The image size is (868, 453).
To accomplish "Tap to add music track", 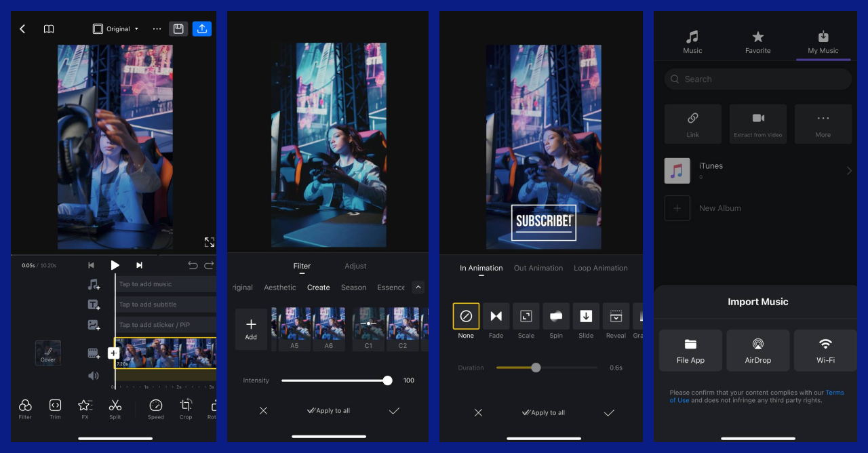I will tap(166, 284).
